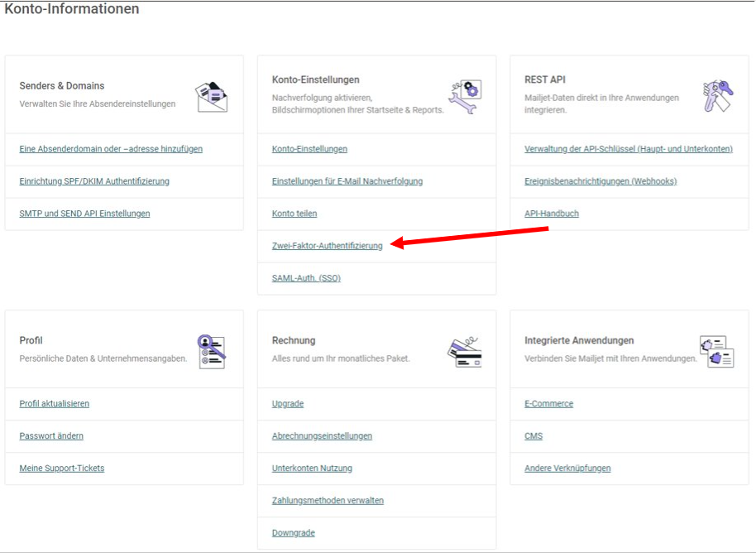Click the Downgrade link

[x=294, y=533]
